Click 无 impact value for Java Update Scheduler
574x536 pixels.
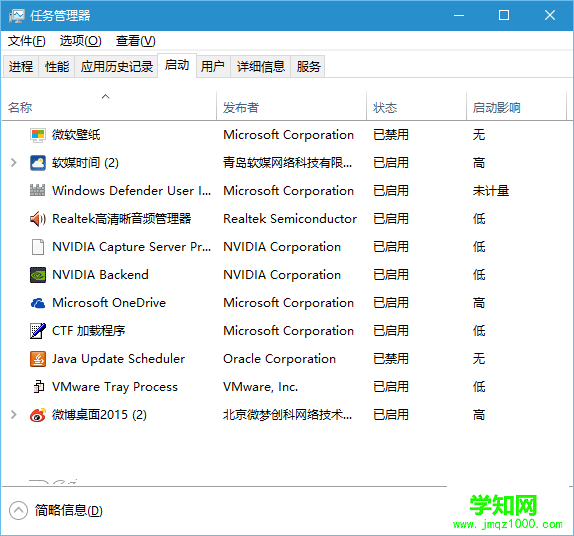click(x=479, y=359)
